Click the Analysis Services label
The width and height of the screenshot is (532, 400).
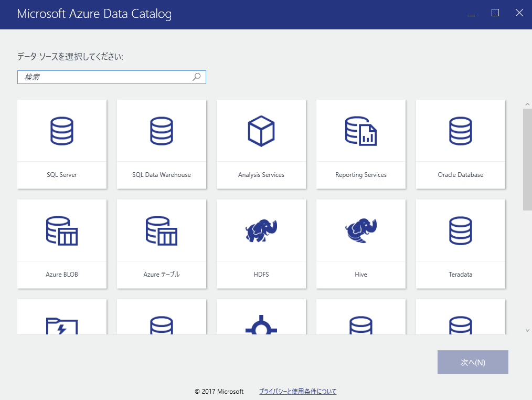point(261,175)
